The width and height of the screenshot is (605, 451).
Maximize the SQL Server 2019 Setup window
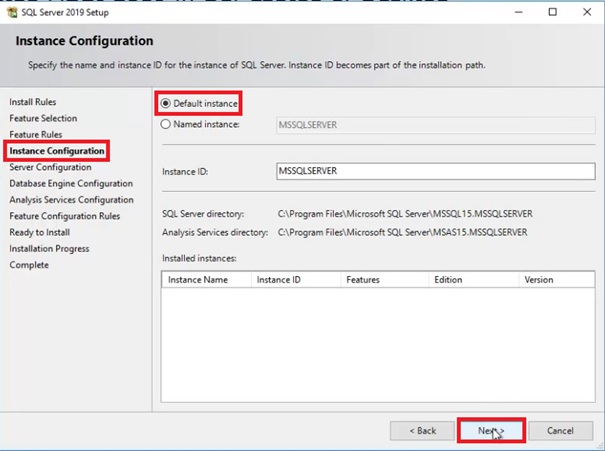click(553, 12)
